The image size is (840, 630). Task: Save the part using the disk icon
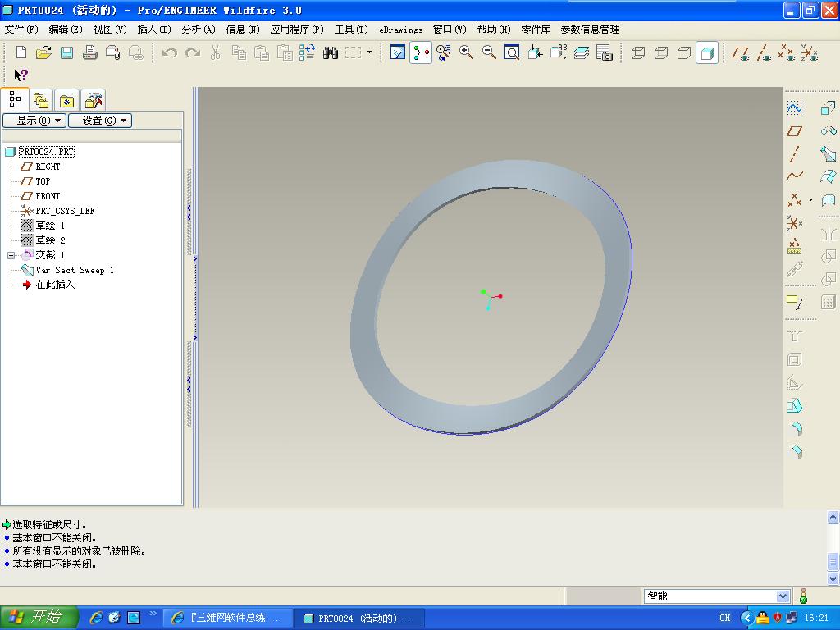66,52
